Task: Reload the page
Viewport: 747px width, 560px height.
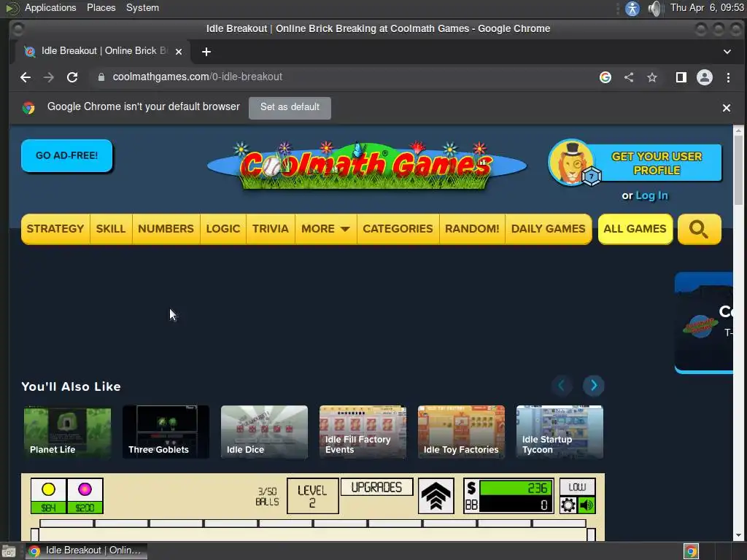Action: click(72, 77)
